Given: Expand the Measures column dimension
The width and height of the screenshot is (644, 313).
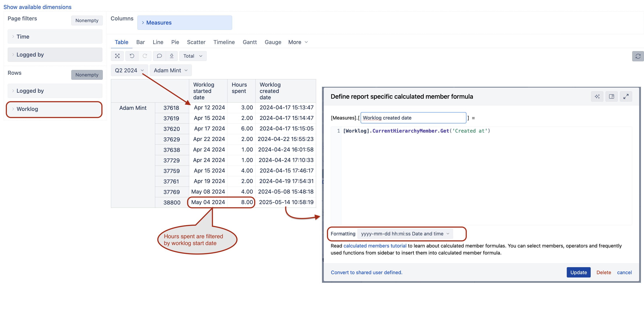Looking at the screenshot, I should click(x=185, y=23).
